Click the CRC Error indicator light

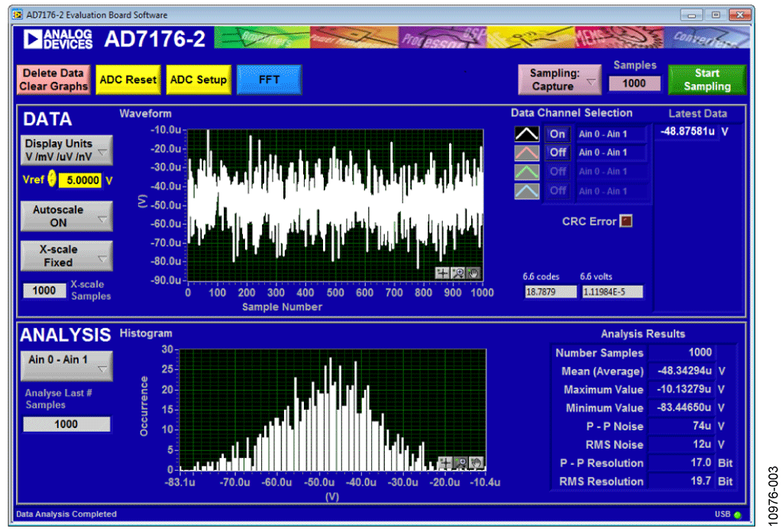tap(626, 221)
